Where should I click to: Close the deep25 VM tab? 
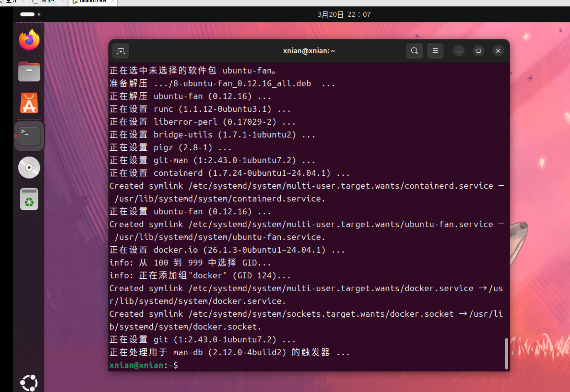63,2
